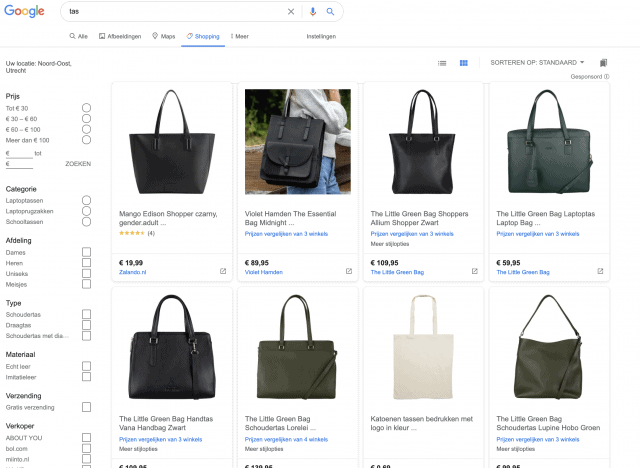Viewport: 640px width, 468px height.
Task: Click the minimum price input field
Action: [21, 153]
